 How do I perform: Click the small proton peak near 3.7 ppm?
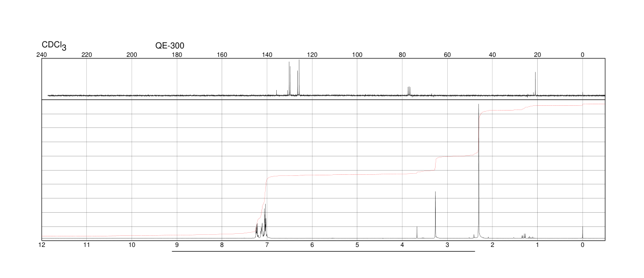click(x=417, y=232)
